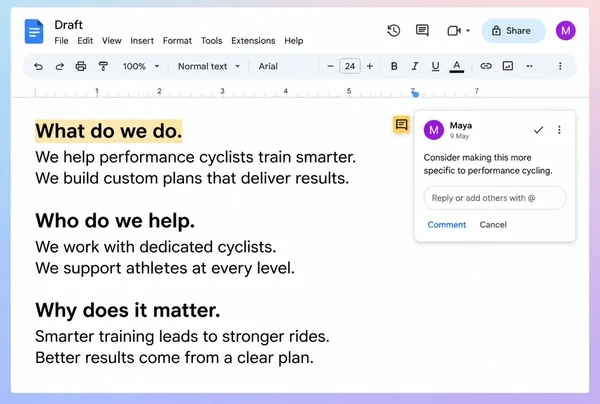The height and width of the screenshot is (404, 600).
Task: Click text 'We help performance cyclists train smarter.'
Action: pos(196,157)
